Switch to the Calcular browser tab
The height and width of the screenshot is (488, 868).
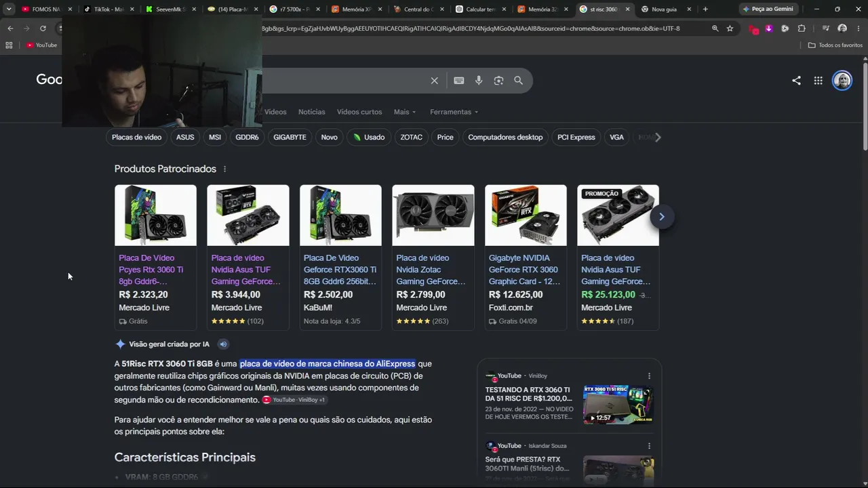tap(480, 9)
